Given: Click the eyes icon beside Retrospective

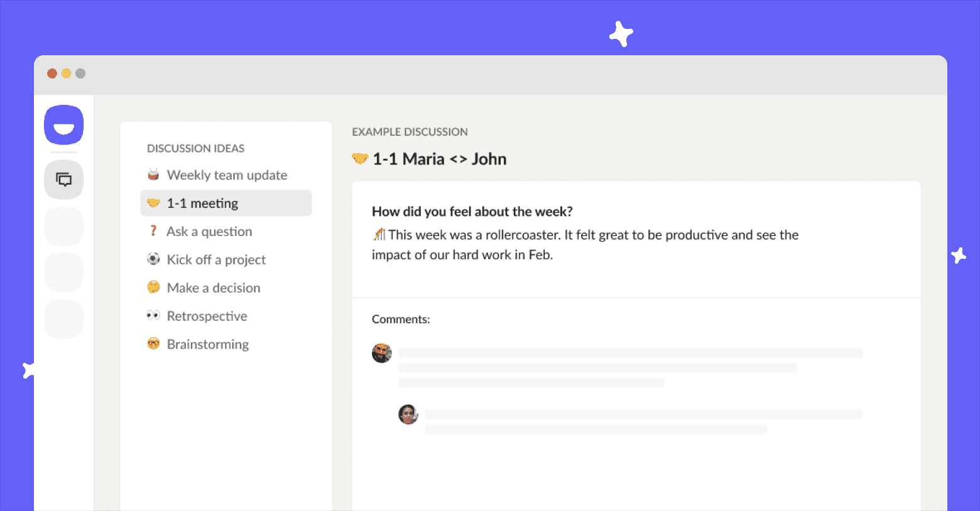Looking at the screenshot, I should (x=153, y=315).
